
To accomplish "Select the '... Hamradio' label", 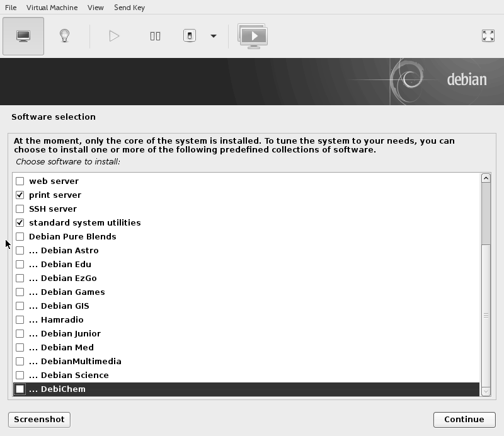I will [x=56, y=320].
